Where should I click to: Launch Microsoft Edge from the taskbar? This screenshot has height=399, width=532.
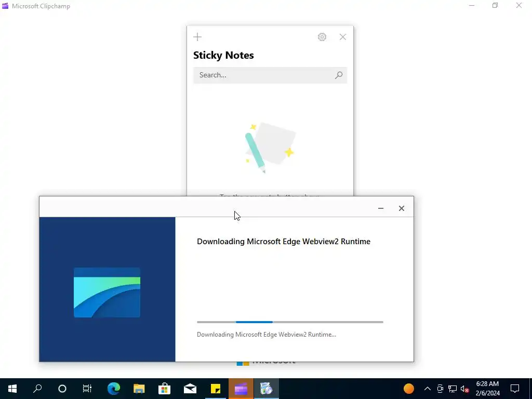(x=114, y=389)
